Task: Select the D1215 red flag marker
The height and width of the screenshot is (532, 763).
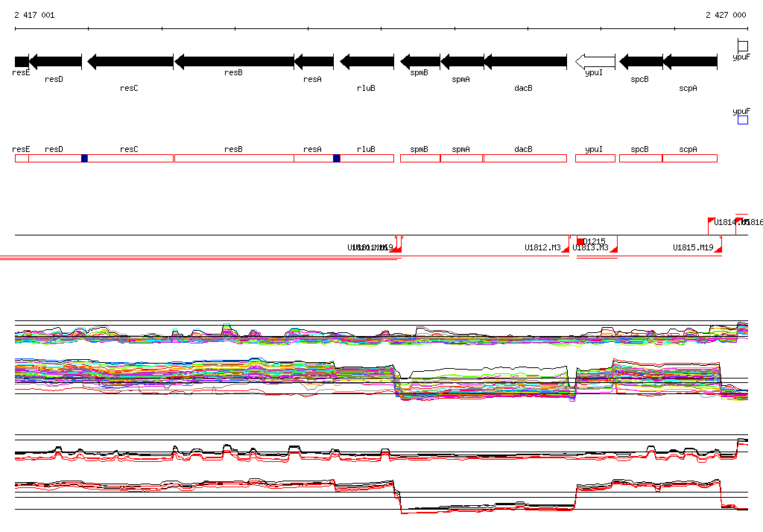Action: pyautogui.click(x=581, y=241)
